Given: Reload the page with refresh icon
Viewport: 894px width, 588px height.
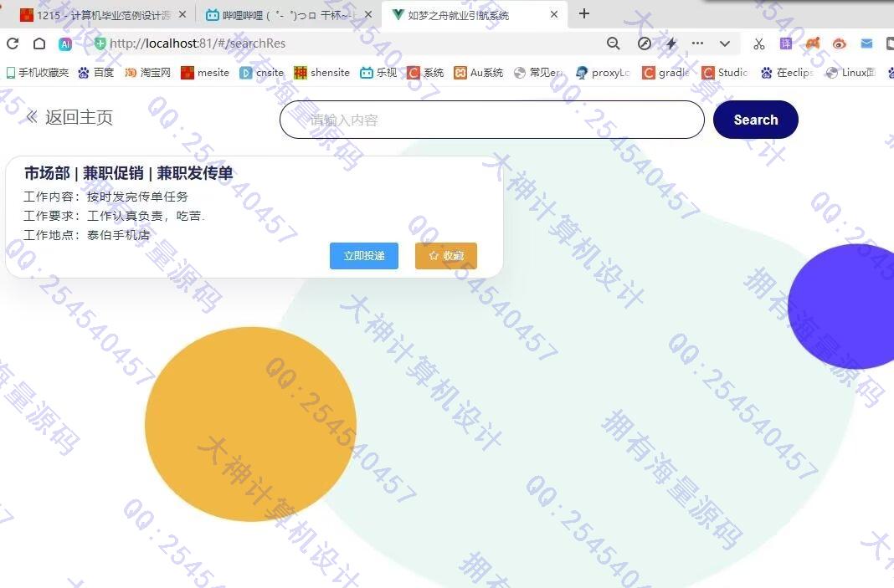Looking at the screenshot, I should point(13,43).
